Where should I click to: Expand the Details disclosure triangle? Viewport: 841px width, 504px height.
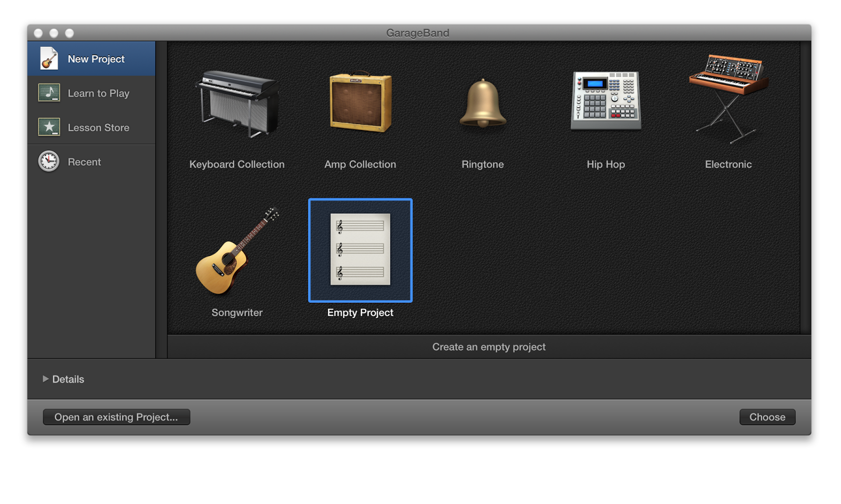(x=45, y=378)
